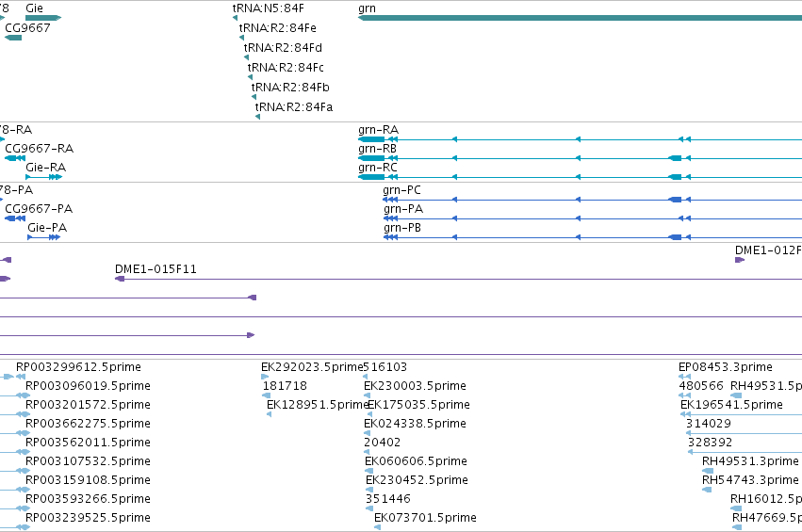Screen dimensions: 802x532
Task: Select the grn-PA protein label
Action: click(403, 209)
